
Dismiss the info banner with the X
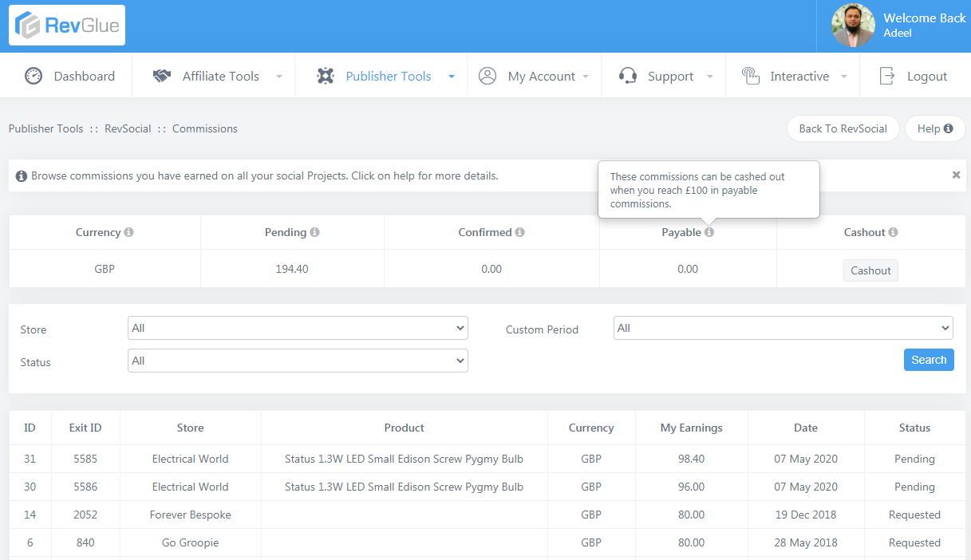[x=956, y=175]
